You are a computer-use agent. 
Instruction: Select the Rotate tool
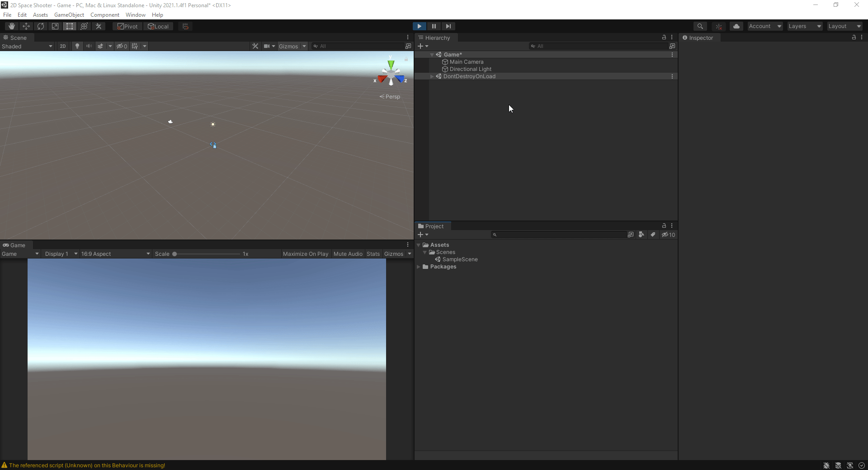point(41,26)
